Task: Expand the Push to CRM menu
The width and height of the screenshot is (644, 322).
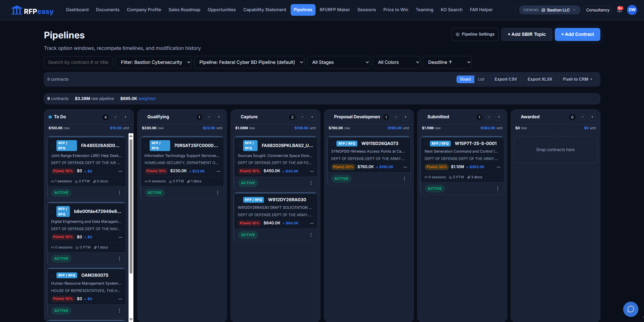Action: [x=577, y=79]
